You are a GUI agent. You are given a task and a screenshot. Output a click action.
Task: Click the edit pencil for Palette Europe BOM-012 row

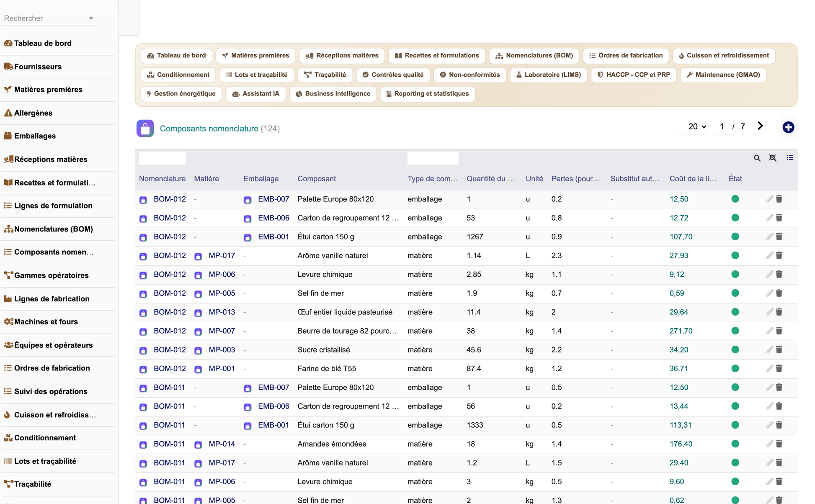(769, 199)
